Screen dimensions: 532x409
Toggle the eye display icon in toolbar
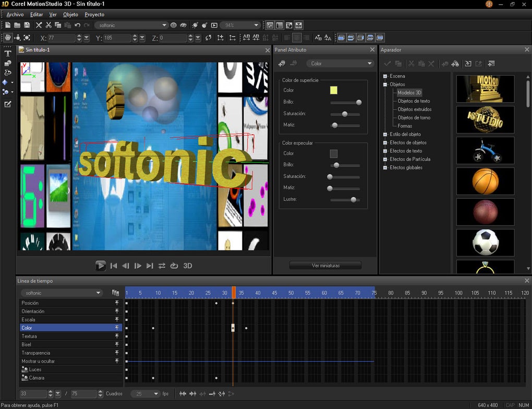click(x=183, y=25)
